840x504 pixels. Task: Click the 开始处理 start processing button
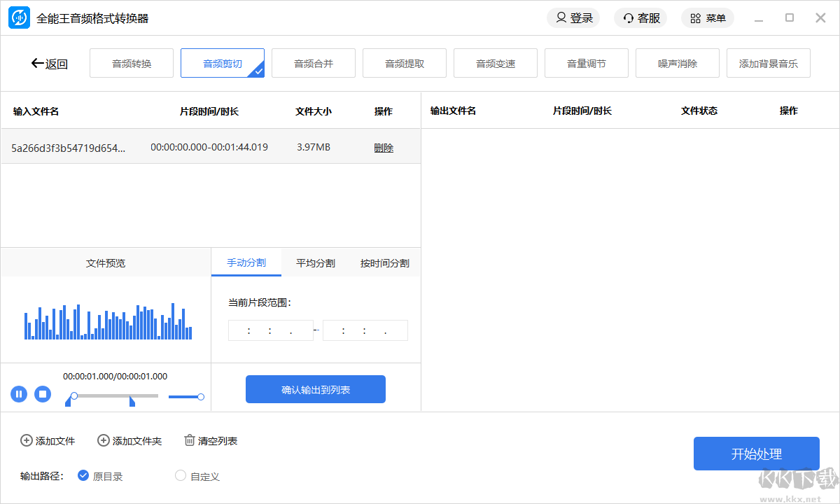point(756,453)
